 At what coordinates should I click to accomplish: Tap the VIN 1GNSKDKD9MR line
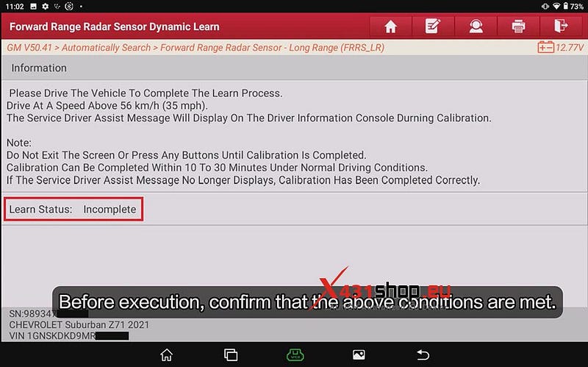68,335
